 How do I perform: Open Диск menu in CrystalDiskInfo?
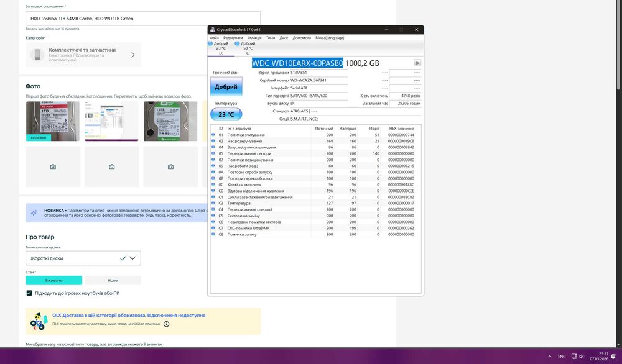(284, 38)
